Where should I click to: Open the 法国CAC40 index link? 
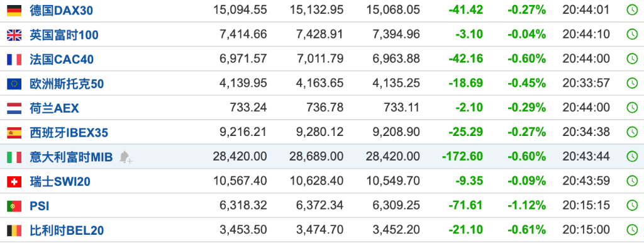point(62,60)
